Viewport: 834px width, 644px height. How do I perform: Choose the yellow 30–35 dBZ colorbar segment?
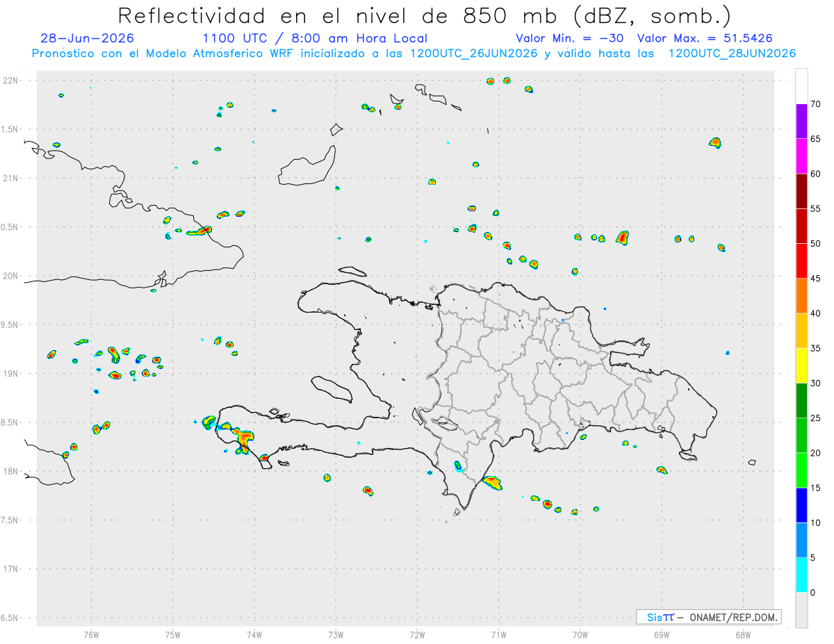pyautogui.click(x=801, y=365)
